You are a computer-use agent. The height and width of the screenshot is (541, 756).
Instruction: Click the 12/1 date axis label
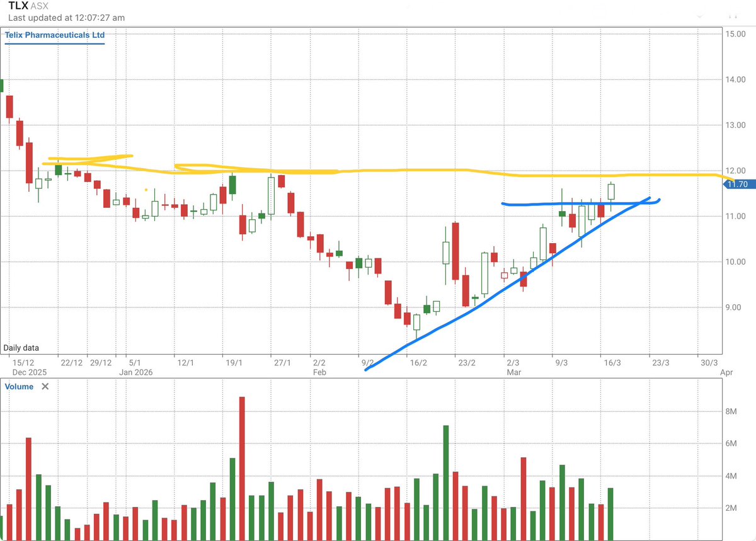(x=185, y=363)
